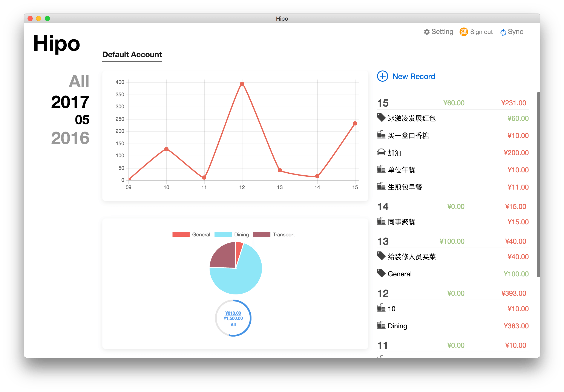Image resolution: width=564 pixels, height=392 pixels.
Task: Open the 生煎包早餐 record
Action: 453,187
